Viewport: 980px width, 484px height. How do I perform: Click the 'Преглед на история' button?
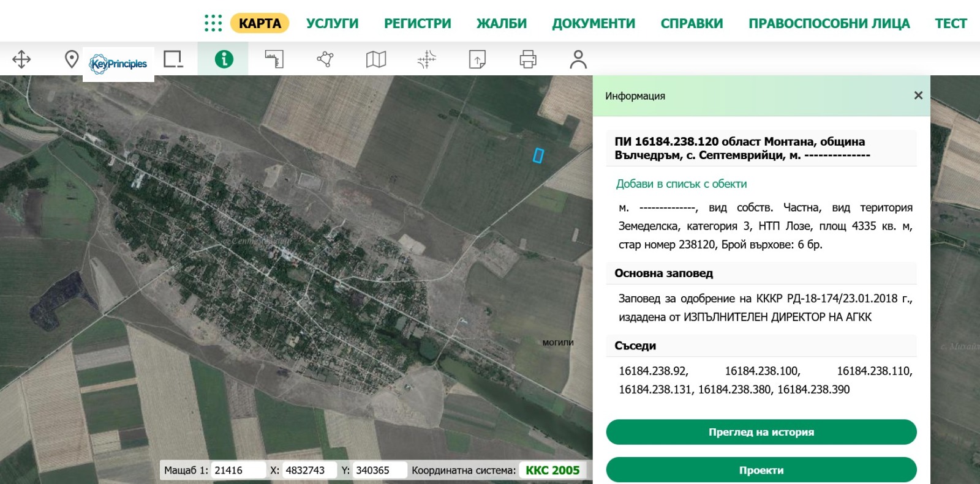point(761,432)
